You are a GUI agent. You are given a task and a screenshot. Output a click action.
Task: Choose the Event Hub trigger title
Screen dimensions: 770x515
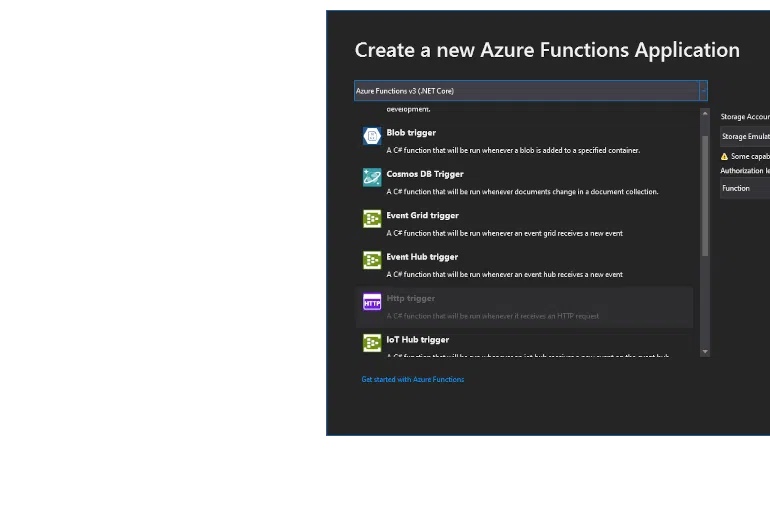click(x=422, y=257)
